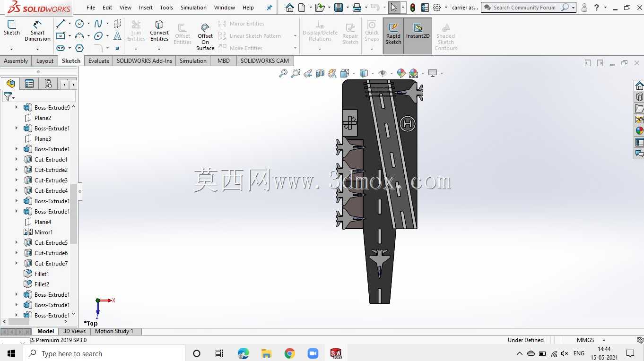Click Offset On Surface tool
Image resolution: width=644 pixels, height=361 pixels.
tap(205, 37)
